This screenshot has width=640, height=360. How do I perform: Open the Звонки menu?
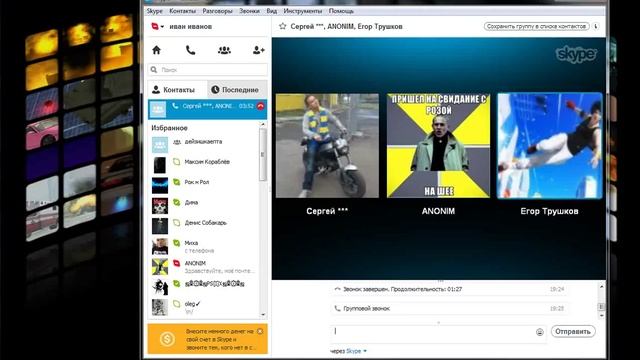tap(249, 11)
